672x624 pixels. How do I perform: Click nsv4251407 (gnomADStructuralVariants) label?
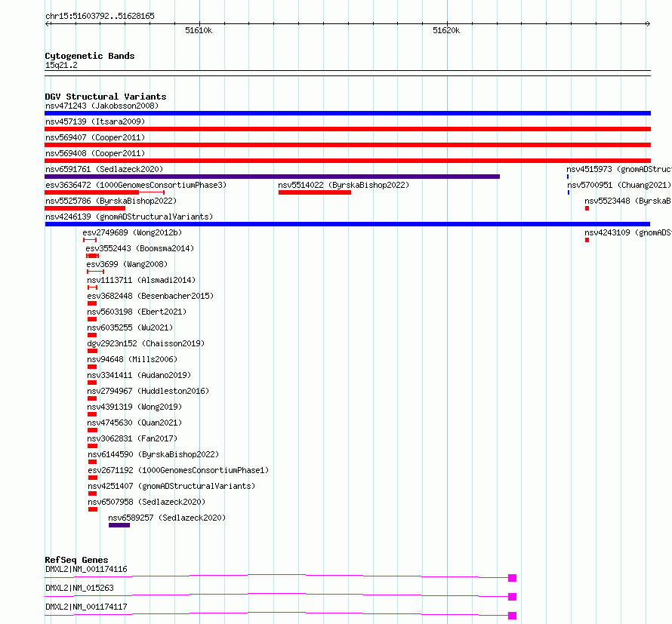[x=171, y=486]
